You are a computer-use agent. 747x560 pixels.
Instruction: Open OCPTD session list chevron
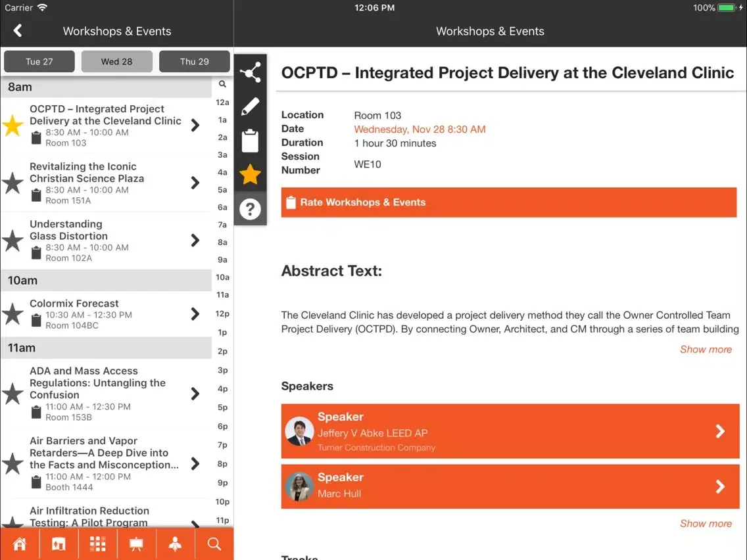195,126
